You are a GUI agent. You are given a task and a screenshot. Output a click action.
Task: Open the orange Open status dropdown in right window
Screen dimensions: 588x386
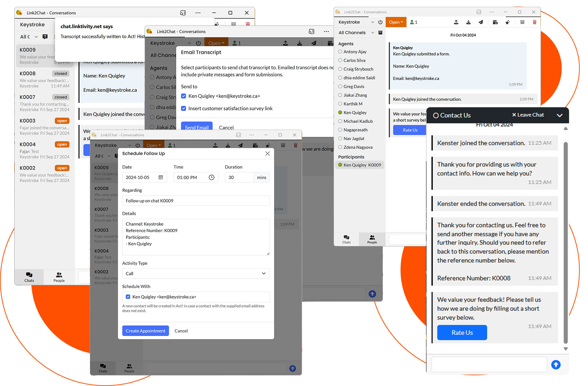[396, 22]
